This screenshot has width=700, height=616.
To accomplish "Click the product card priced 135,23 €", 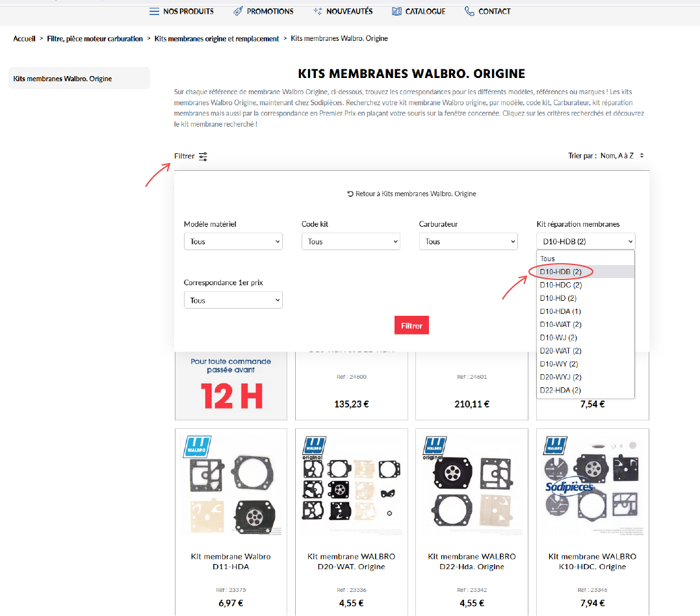I will [352, 386].
